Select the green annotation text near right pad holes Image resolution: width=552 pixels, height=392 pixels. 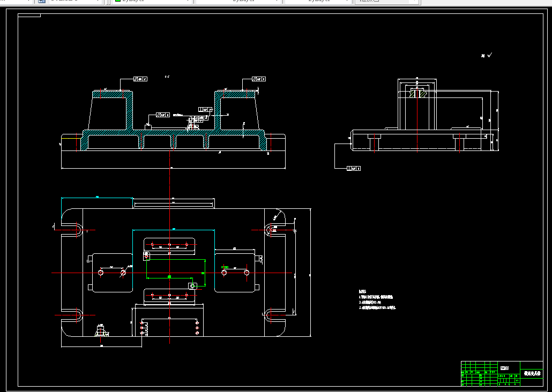225,267
